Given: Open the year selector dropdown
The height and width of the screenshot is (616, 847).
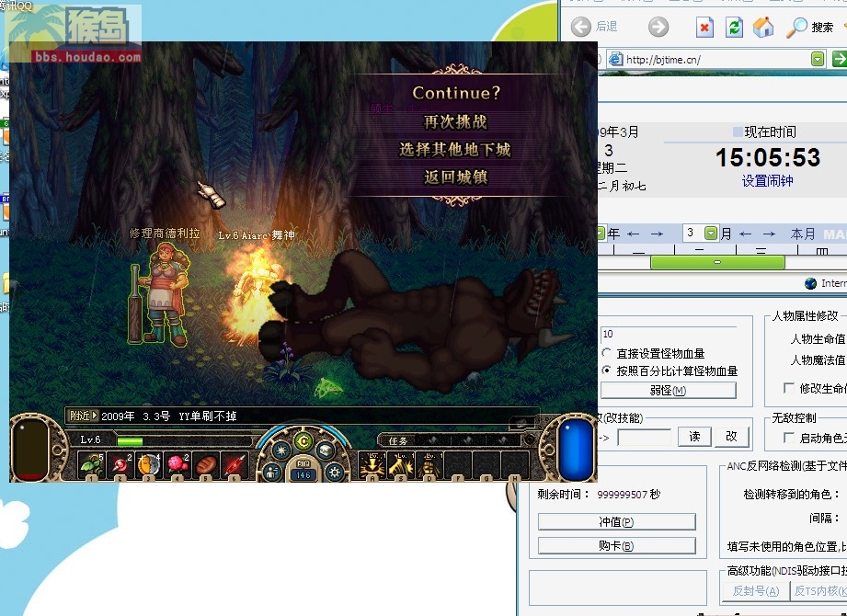Looking at the screenshot, I should [x=601, y=234].
